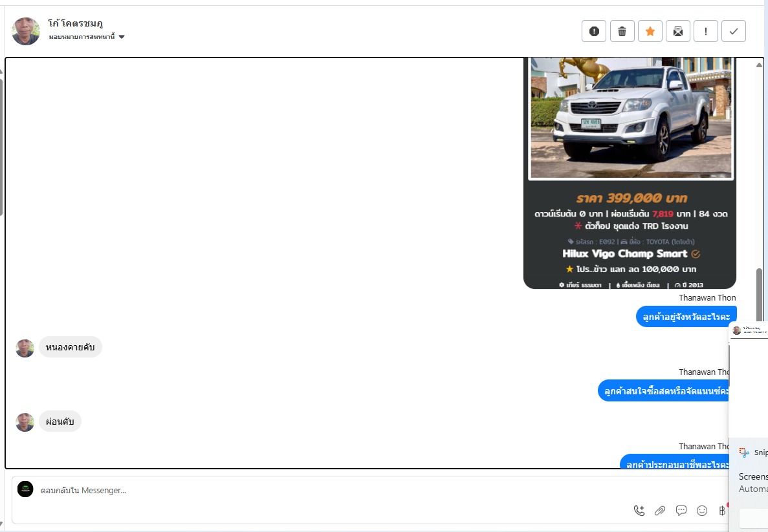Screen dimensions: 768x532
Task: Open the baht payment request icon
Action: [722, 511]
